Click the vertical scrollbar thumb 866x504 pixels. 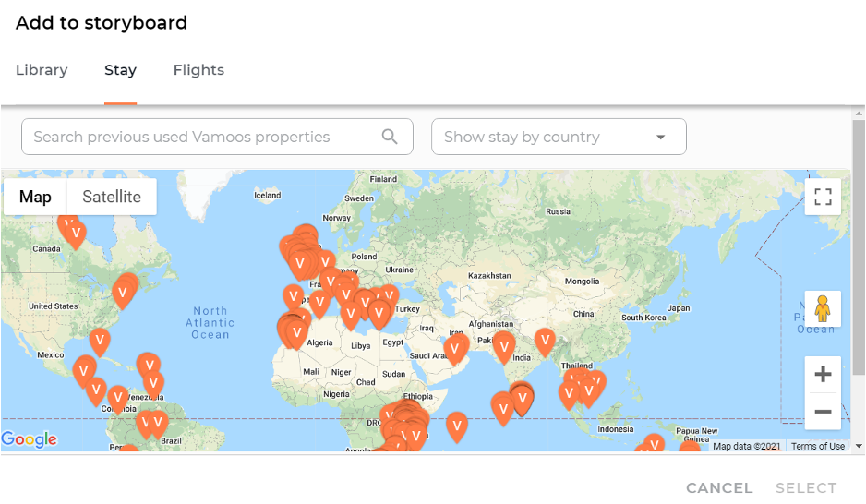coord(859,247)
